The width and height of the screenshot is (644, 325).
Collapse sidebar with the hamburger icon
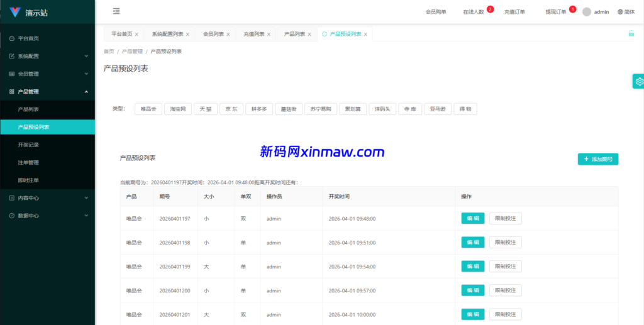click(116, 11)
